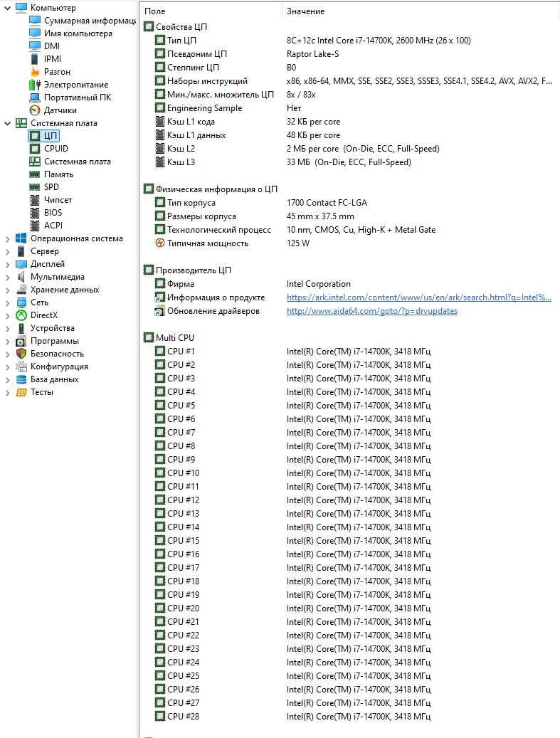Open the Intel ARK product information link

click(419, 297)
